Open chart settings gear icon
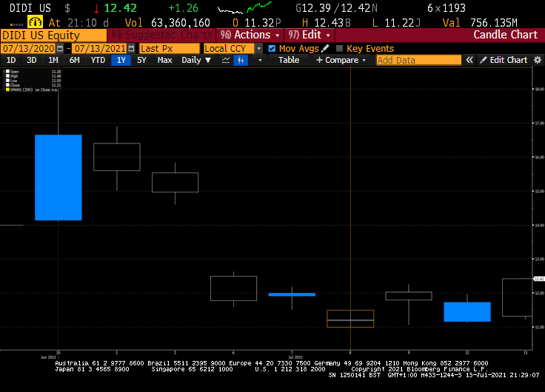Viewport: 545px width, 392px height. [538, 60]
